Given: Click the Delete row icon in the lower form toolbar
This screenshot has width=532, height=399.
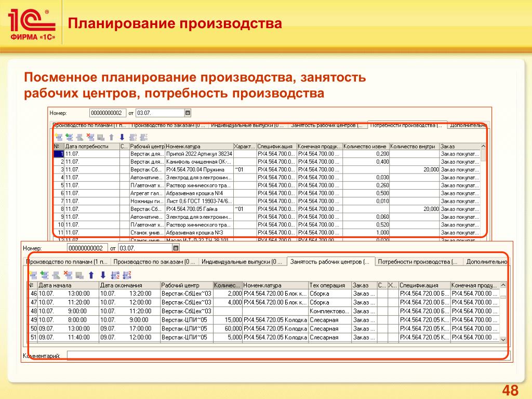Looking at the screenshot, I should pos(68,275).
